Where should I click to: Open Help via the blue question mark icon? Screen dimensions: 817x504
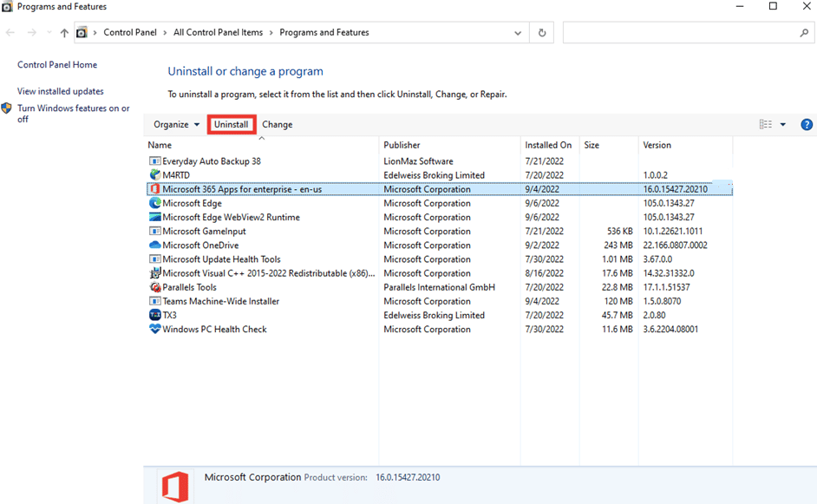point(807,124)
